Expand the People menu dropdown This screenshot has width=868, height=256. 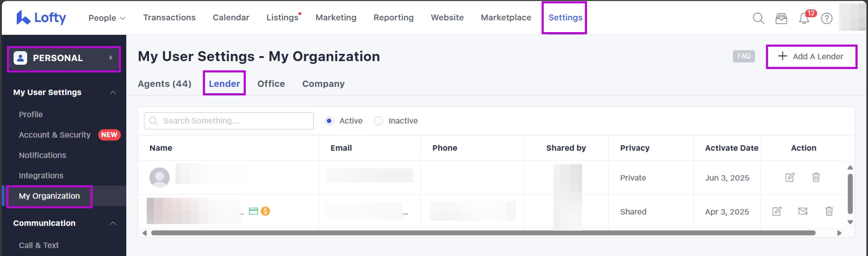[107, 18]
